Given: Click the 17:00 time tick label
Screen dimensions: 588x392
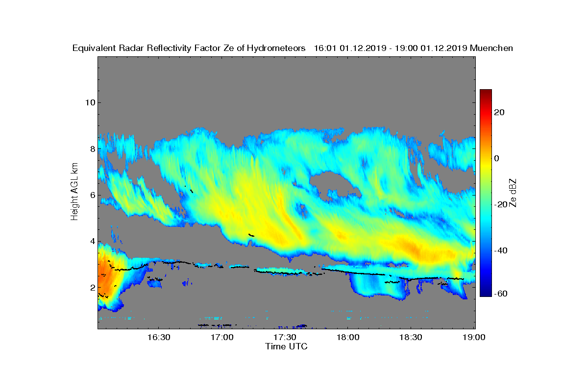Looking at the screenshot, I should point(221,338).
